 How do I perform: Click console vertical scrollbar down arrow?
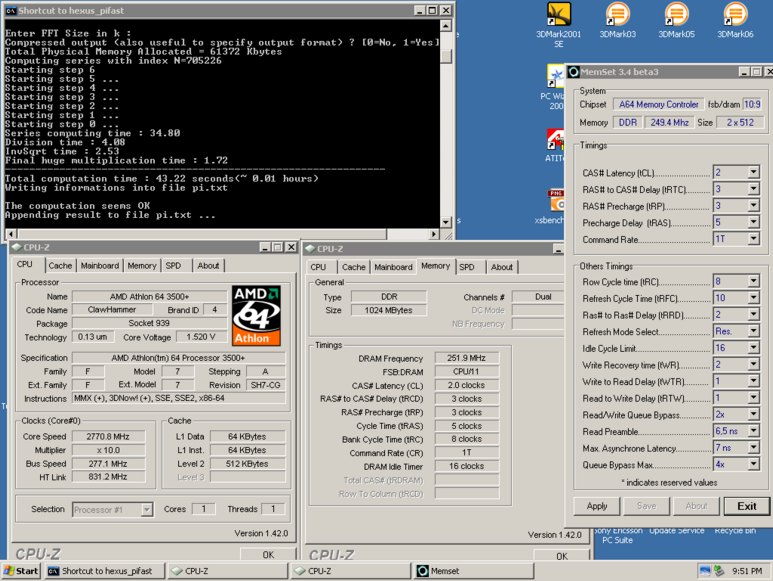(x=446, y=223)
